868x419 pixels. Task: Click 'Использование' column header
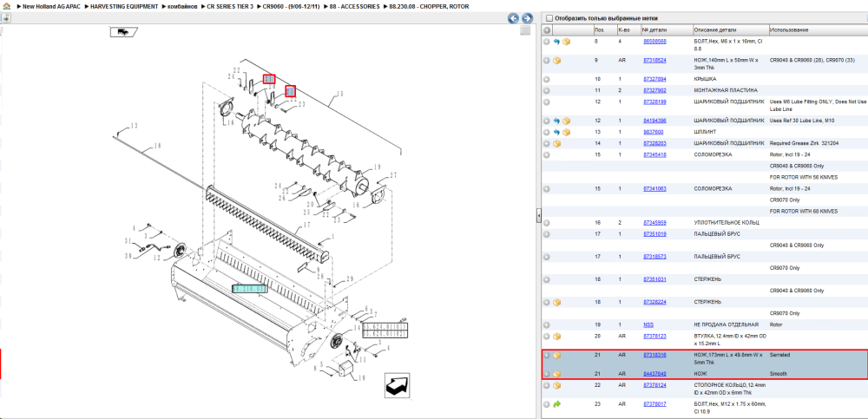[818, 29]
